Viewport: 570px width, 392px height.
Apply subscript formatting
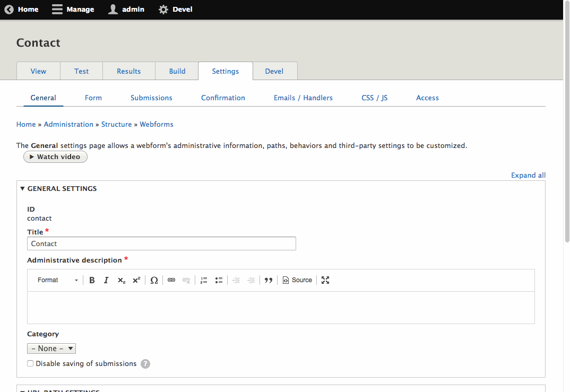[x=122, y=280]
